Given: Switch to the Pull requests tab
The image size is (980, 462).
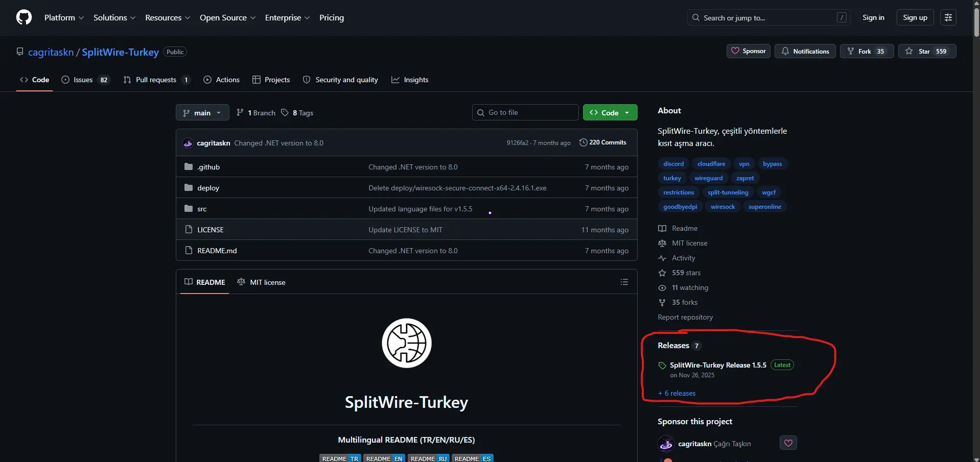Looking at the screenshot, I should pos(157,80).
